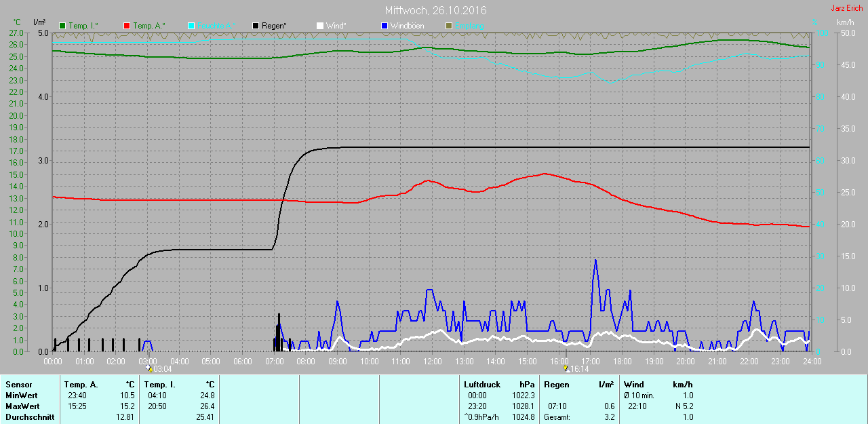868x424 pixels.
Task: Click the sunset marker icon at 16:14
Action: point(567,368)
